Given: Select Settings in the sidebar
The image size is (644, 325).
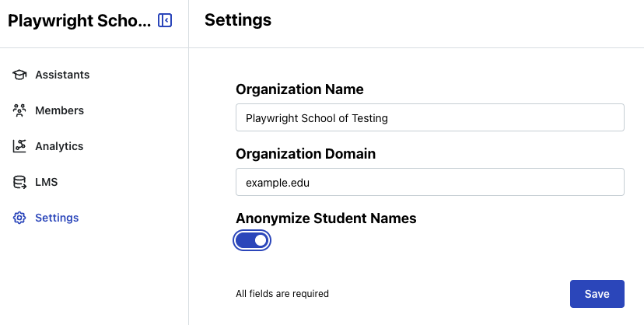Looking at the screenshot, I should tap(57, 218).
